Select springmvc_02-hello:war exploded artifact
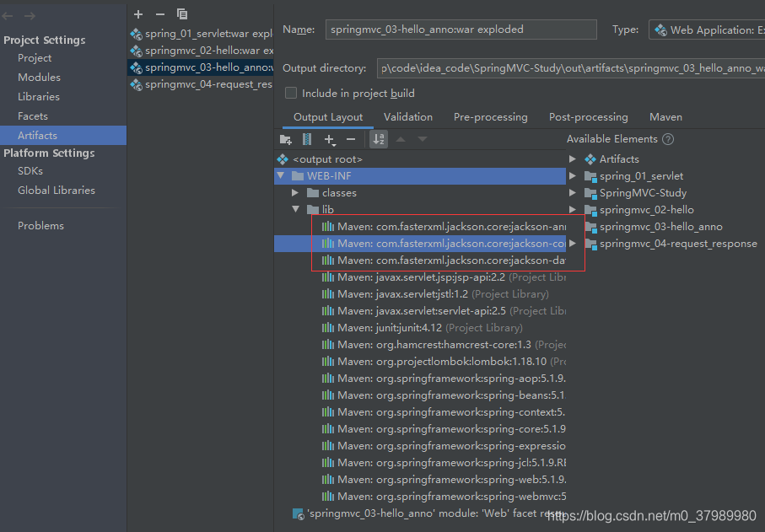 (x=201, y=51)
